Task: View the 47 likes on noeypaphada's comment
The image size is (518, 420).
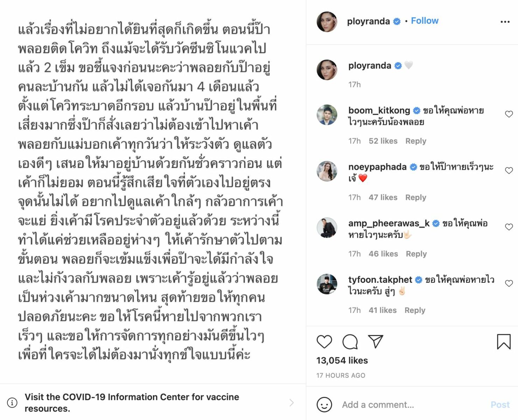Action: point(383,197)
